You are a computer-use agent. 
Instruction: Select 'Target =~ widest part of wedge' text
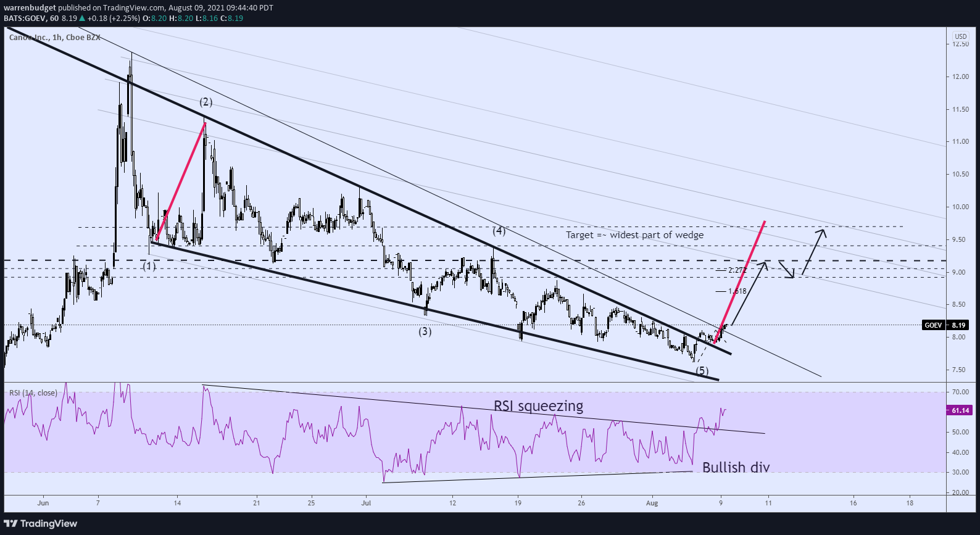[634, 234]
